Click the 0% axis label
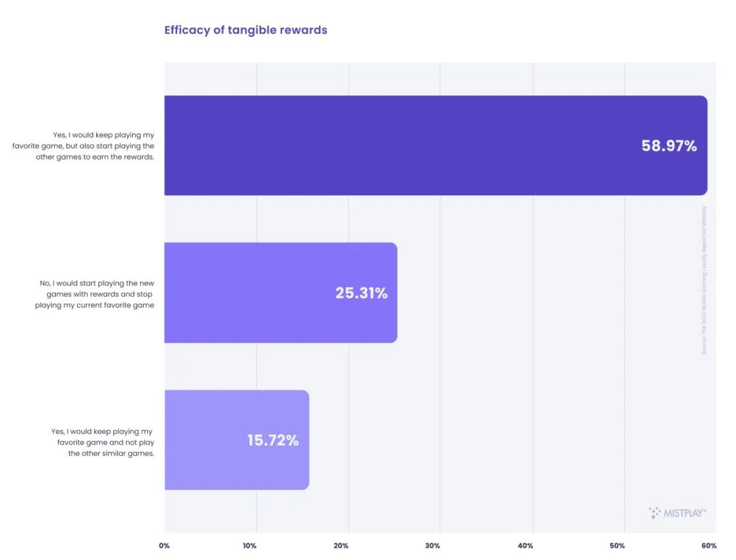 (164, 546)
